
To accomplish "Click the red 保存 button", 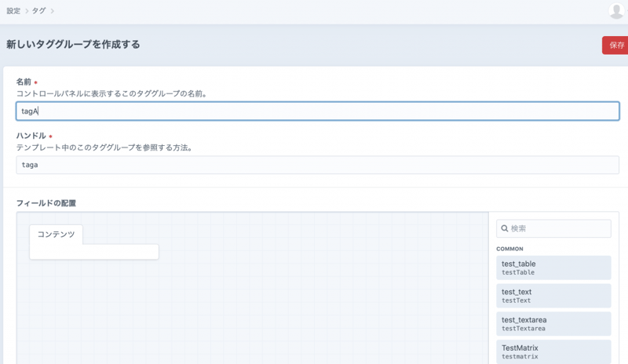I will [615, 45].
